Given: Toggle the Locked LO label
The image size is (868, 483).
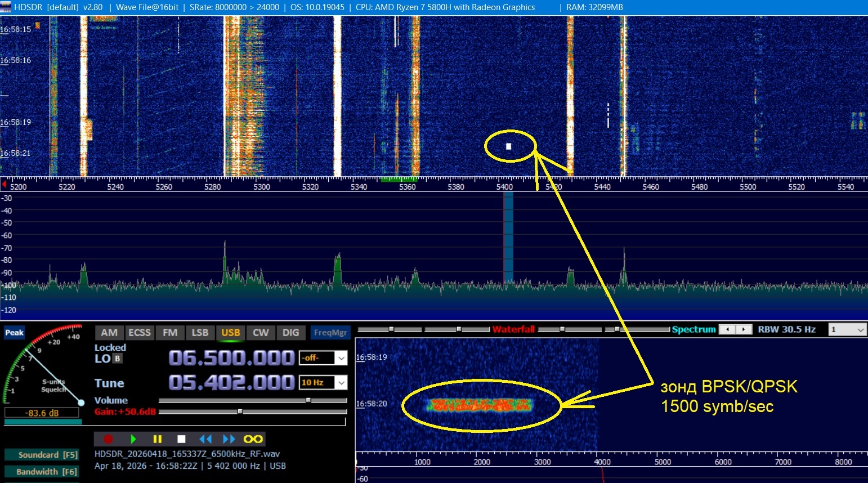Looking at the screenshot, I should click(x=110, y=348).
